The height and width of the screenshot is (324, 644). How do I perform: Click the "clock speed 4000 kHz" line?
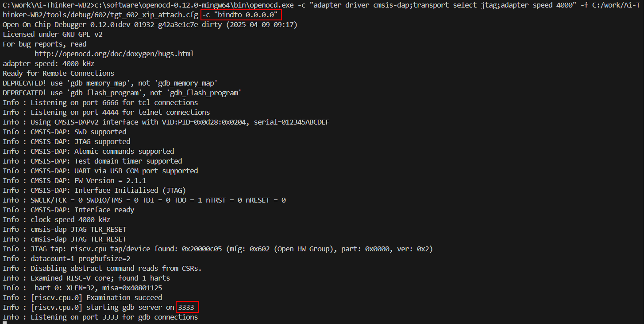tap(56, 220)
